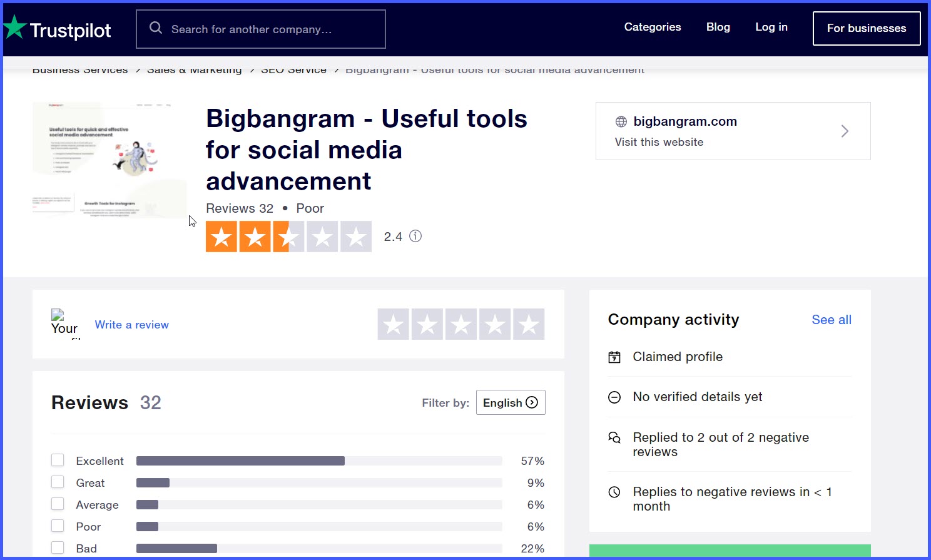Click the minus-circle icon for No verified details
The width and height of the screenshot is (931, 560).
pyautogui.click(x=614, y=397)
